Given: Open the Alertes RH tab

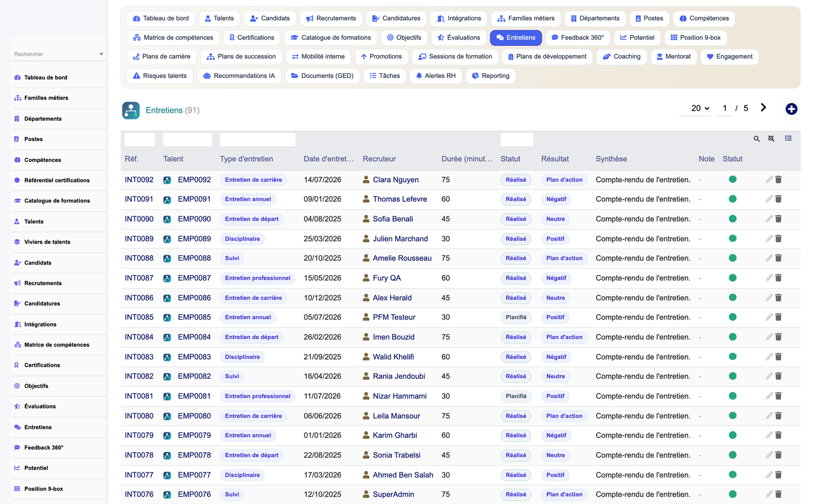Looking at the screenshot, I should pyautogui.click(x=435, y=76).
